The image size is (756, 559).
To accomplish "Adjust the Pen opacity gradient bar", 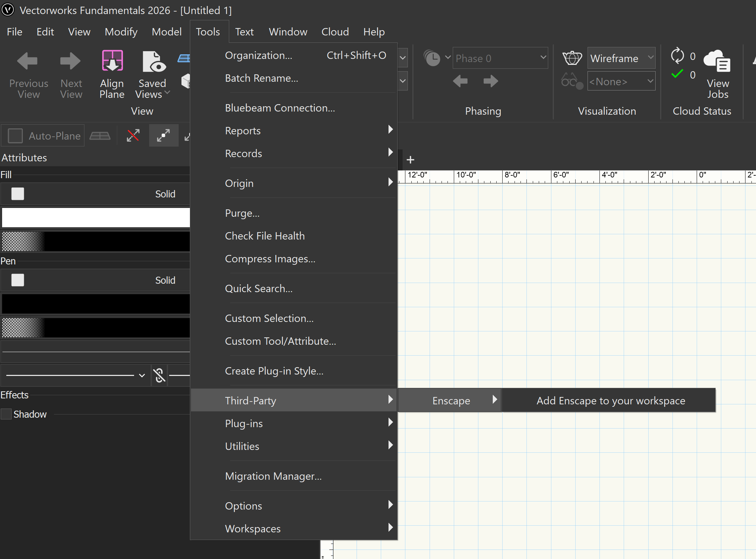I will [x=96, y=328].
